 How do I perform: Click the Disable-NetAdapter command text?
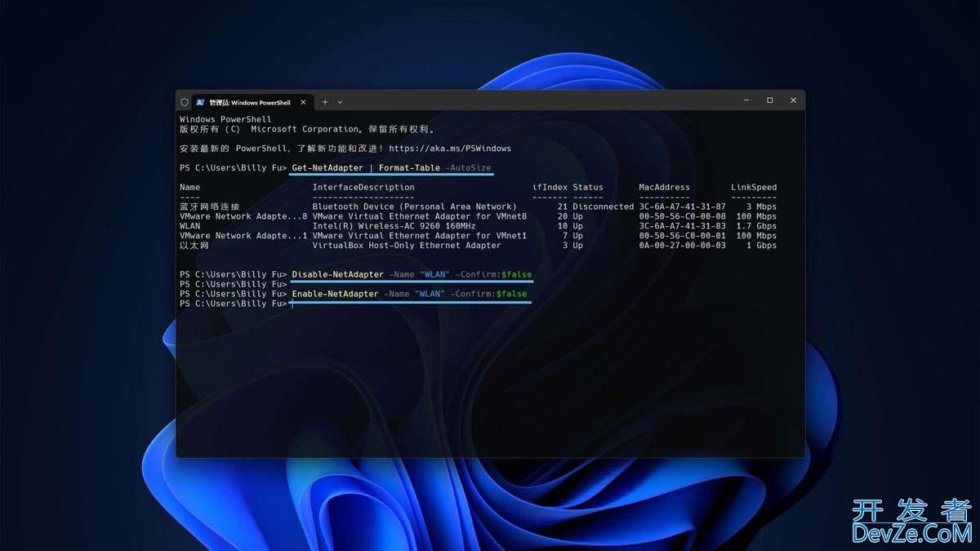click(337, 274)
